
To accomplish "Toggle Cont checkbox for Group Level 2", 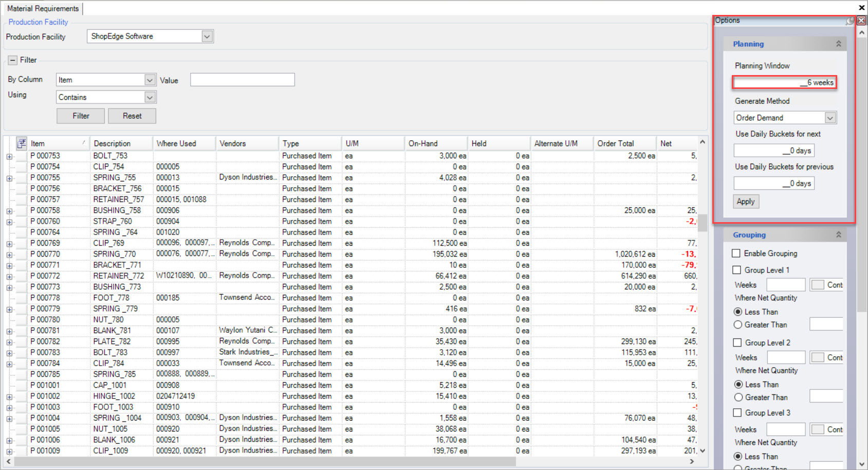I will pos(818,357).
